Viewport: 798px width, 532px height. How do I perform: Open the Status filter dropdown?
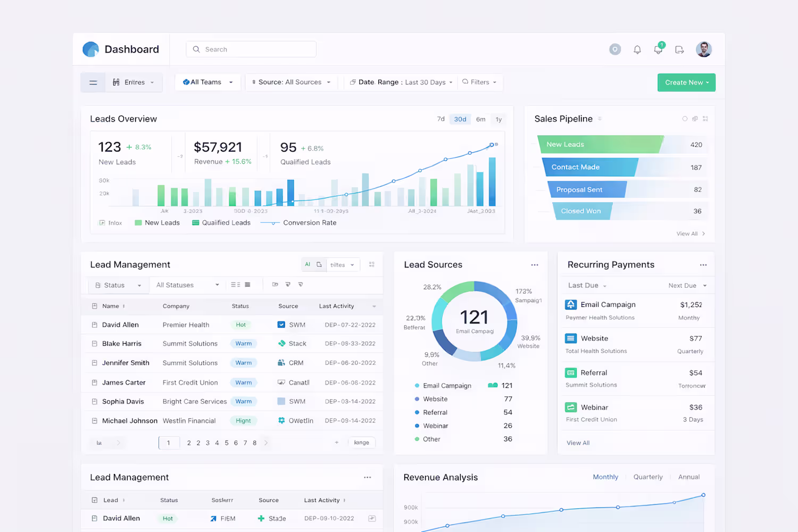[118, 285]
